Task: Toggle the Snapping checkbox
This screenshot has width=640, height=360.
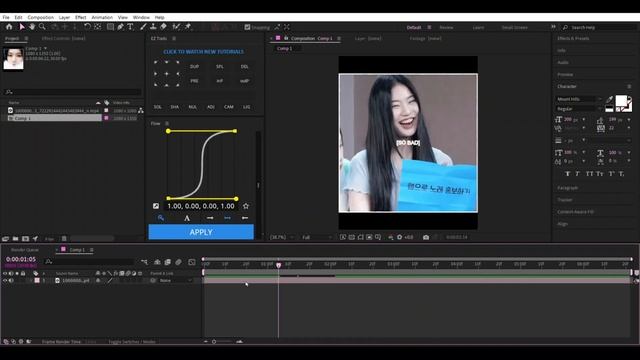Action: (247, 27)
